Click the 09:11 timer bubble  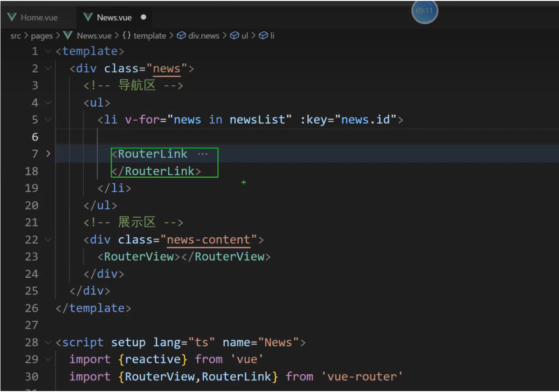tap(424, 11)
